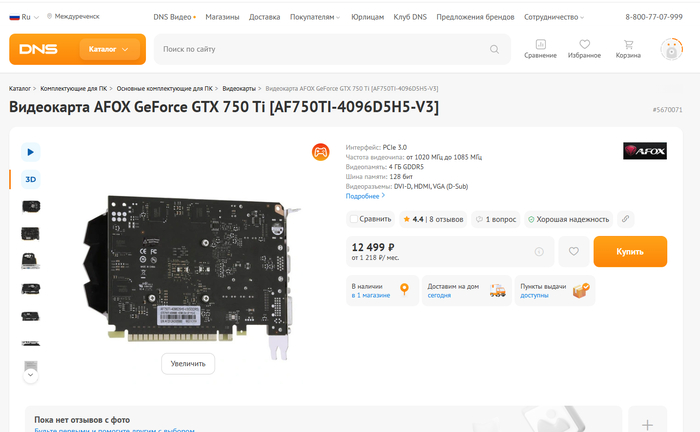700x432 pixels.
Task: Expand the Покупателям menu
Action: click(315, 17)
